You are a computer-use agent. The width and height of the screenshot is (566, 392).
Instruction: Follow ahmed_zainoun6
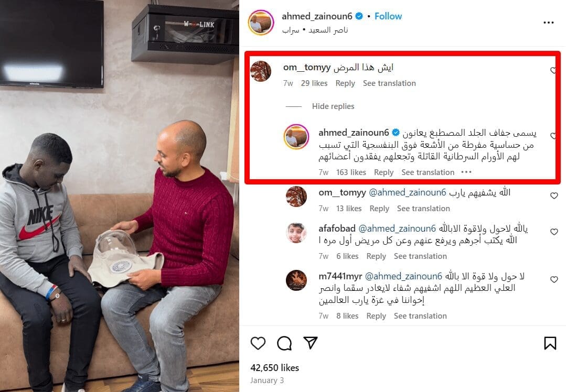click(x=388, y=16)
